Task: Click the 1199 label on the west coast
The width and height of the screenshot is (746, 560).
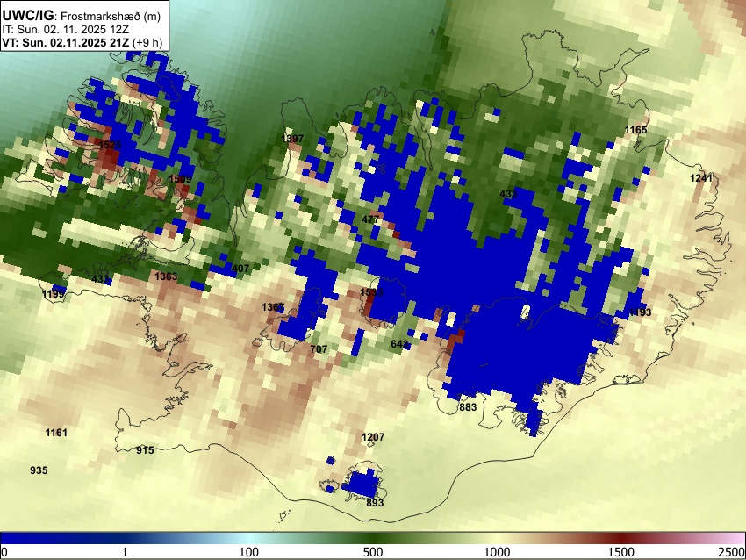Action: [x=54, y=294]
